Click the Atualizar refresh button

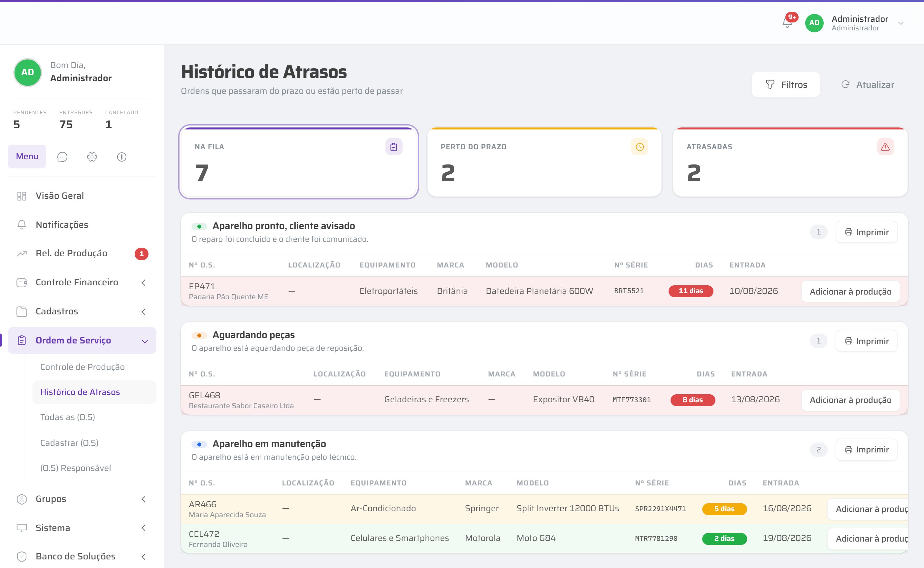(x=867, y=85)
